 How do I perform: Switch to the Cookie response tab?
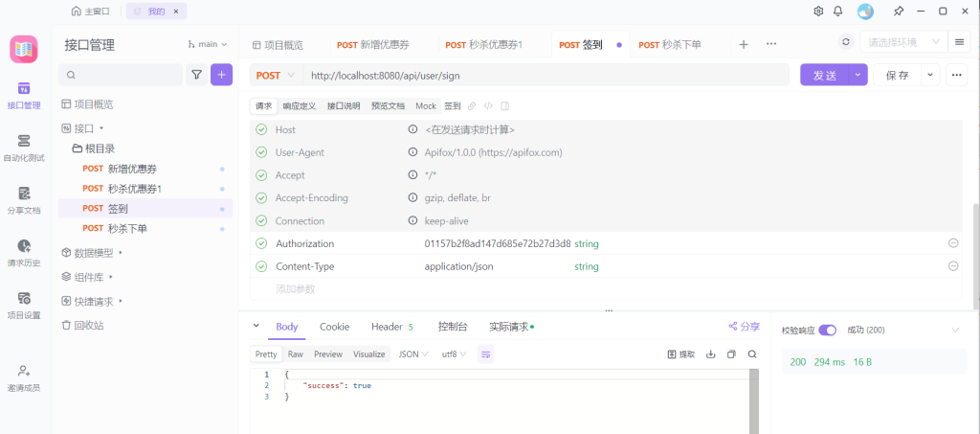pyautogui.click(x=334, y=327)
